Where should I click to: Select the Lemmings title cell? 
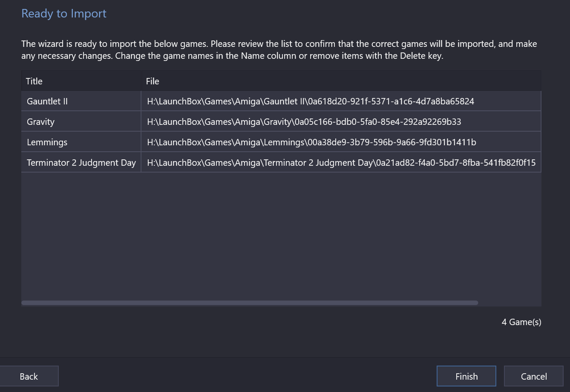pyautogui.click(x=81, y=142)
